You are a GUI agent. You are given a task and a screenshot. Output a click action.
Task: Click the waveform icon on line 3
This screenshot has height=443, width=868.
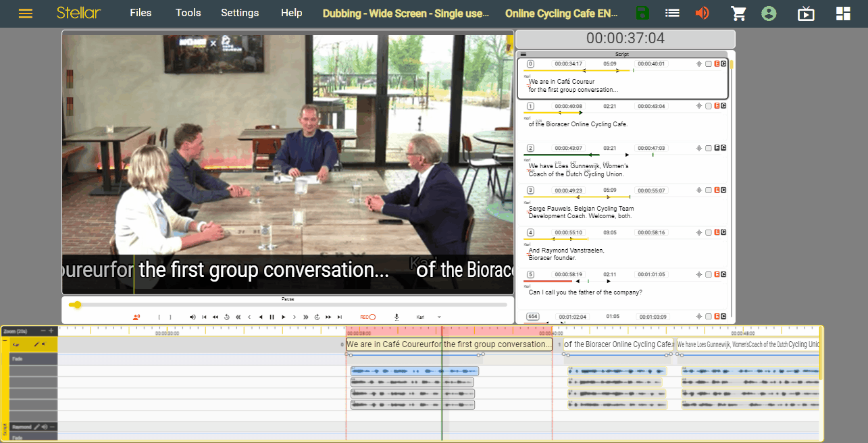699,190
